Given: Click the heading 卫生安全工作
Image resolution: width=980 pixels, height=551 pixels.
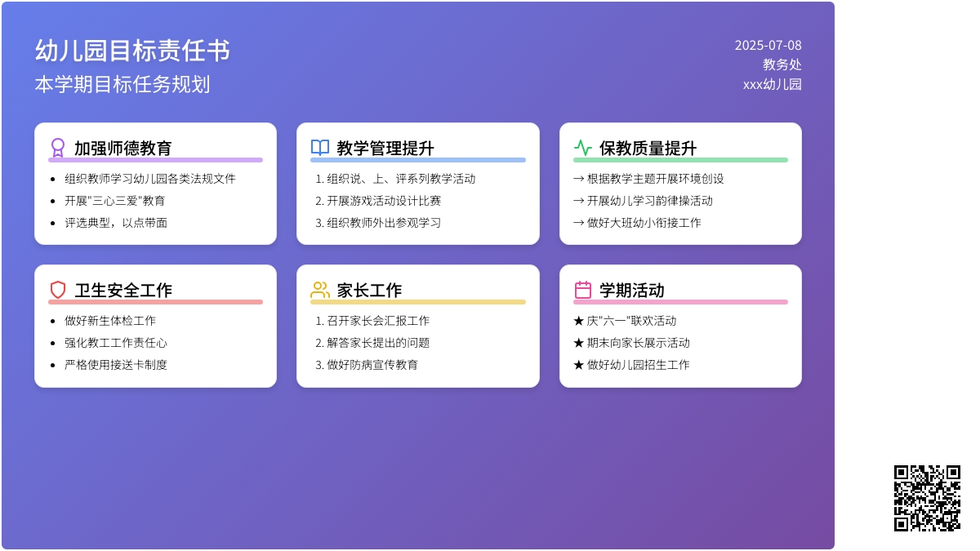Looking at the screenshot, I should 123,291.
